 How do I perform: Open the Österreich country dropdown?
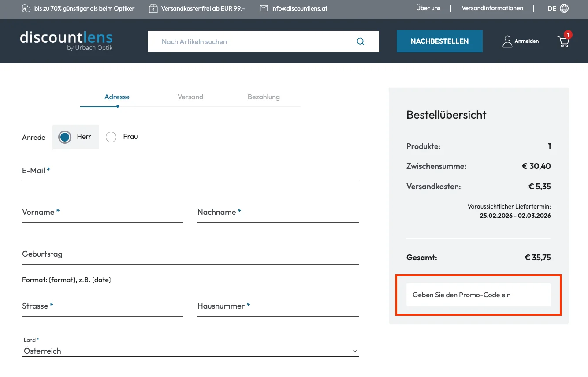(x=190, y=351)
